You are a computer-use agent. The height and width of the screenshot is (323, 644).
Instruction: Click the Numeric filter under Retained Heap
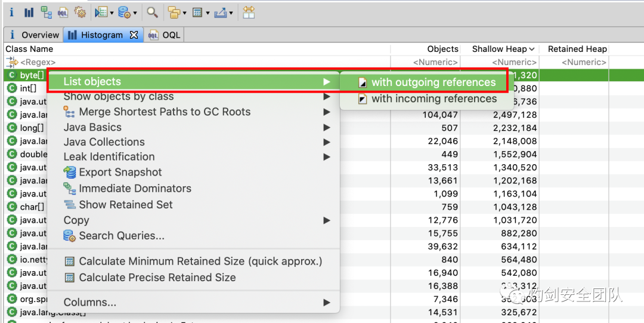pyautogui.click(x=584, y=63)
